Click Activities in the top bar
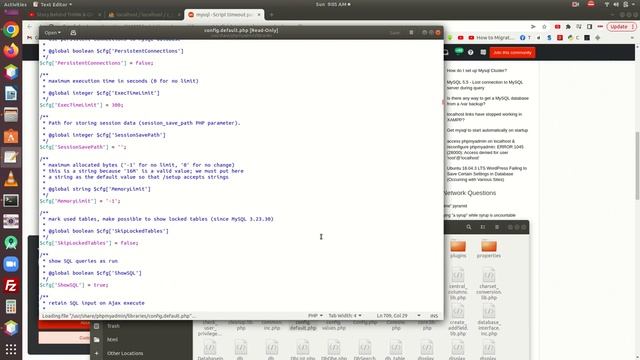The image size is (640, 360). 15,4
